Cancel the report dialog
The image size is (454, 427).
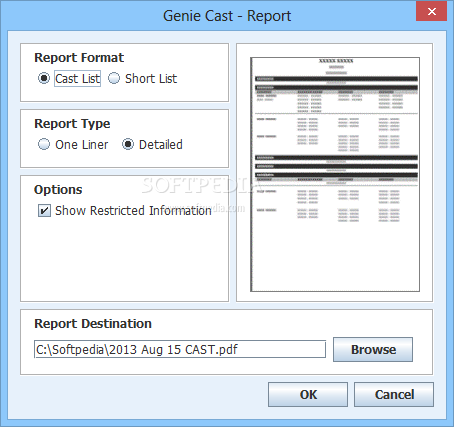coord(394,395)
